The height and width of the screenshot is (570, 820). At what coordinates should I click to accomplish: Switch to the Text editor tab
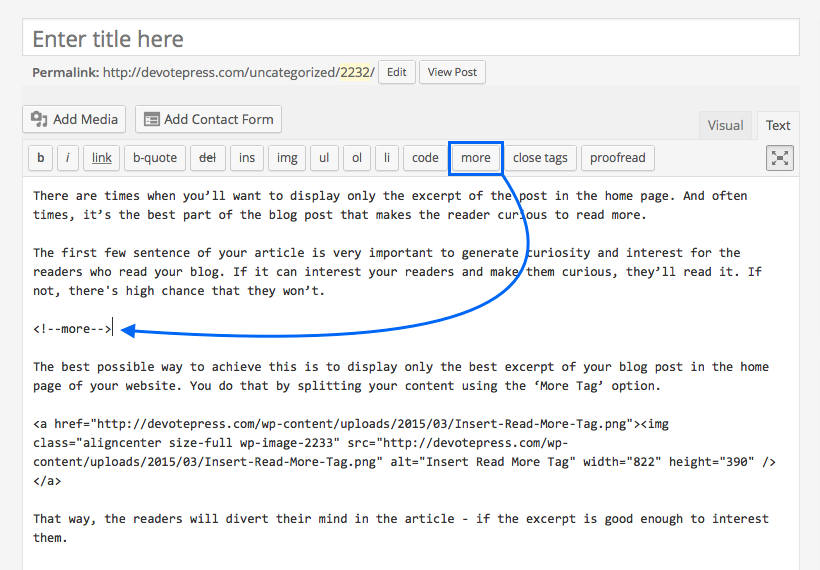coord(778,125)
